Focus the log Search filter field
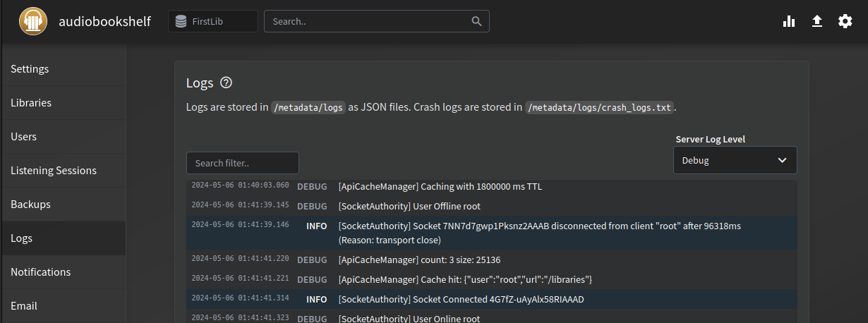Screen dimensions: 868x323 [242, 163]
